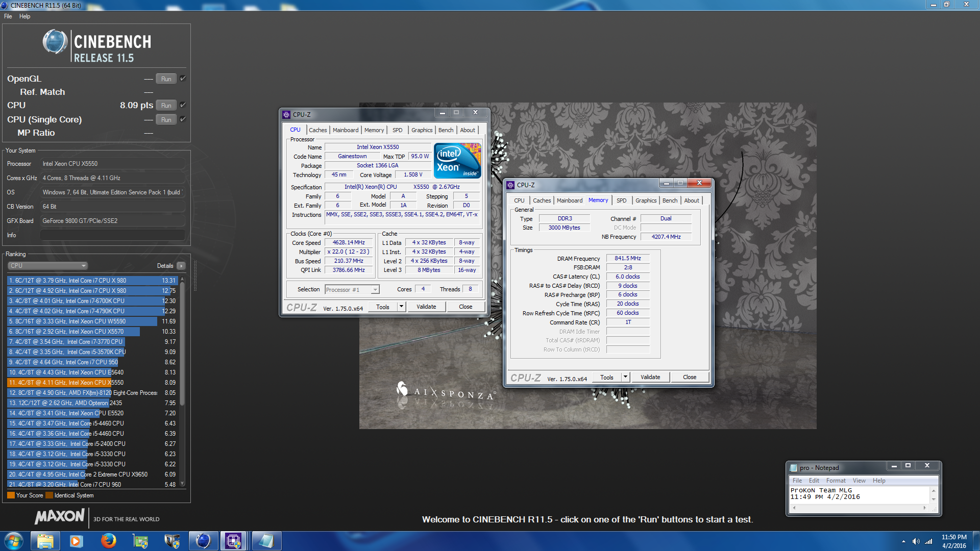Expand ranking Details arrow button

pos(181,266)
